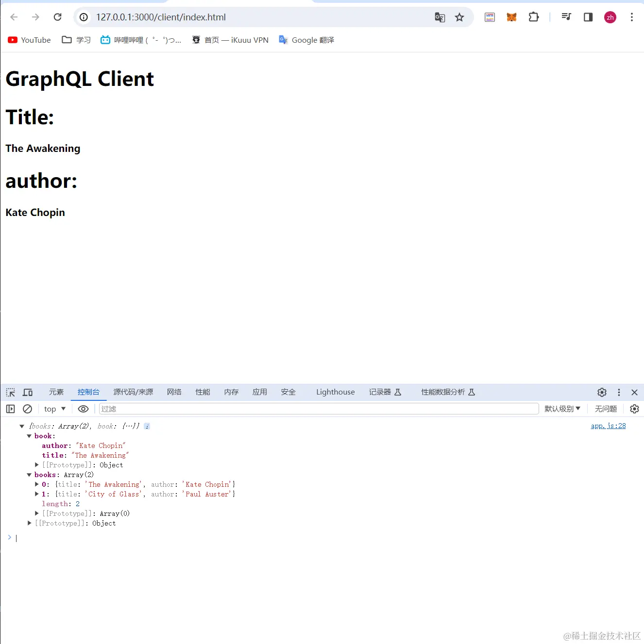The height and width of the screenshot is (644, 644).
Task: Open the YouTube bookmark
Action: point(29,40)
